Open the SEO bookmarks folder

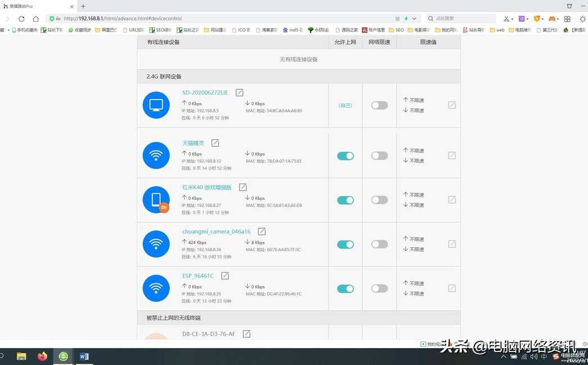click(396, 30)
